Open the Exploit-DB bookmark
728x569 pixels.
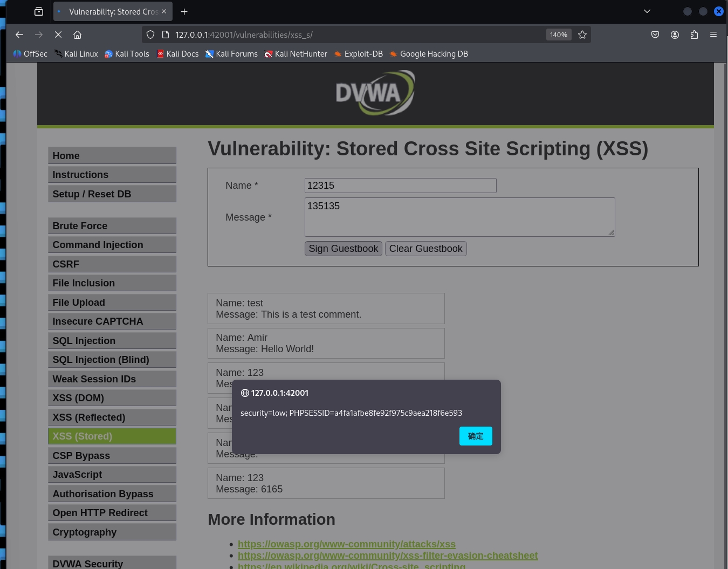358,54
